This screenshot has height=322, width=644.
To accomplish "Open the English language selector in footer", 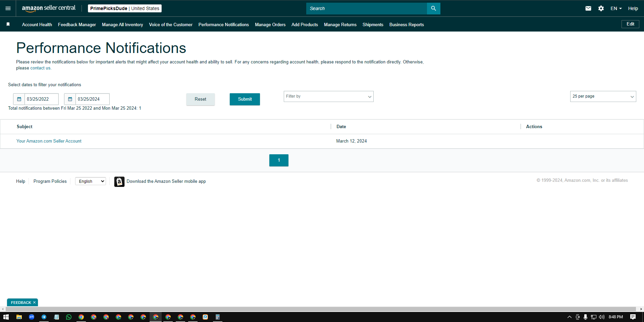I will [x=91, y=181].
